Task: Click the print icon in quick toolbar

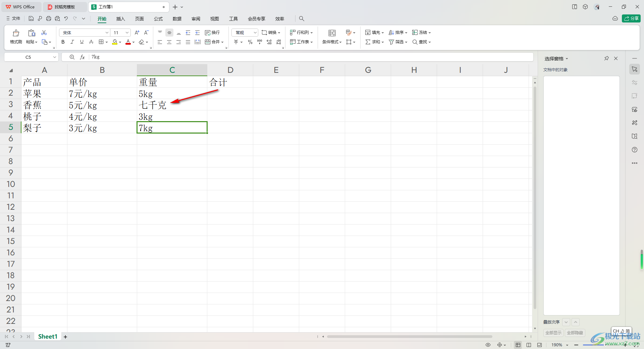Action: [x=49, y=18]
